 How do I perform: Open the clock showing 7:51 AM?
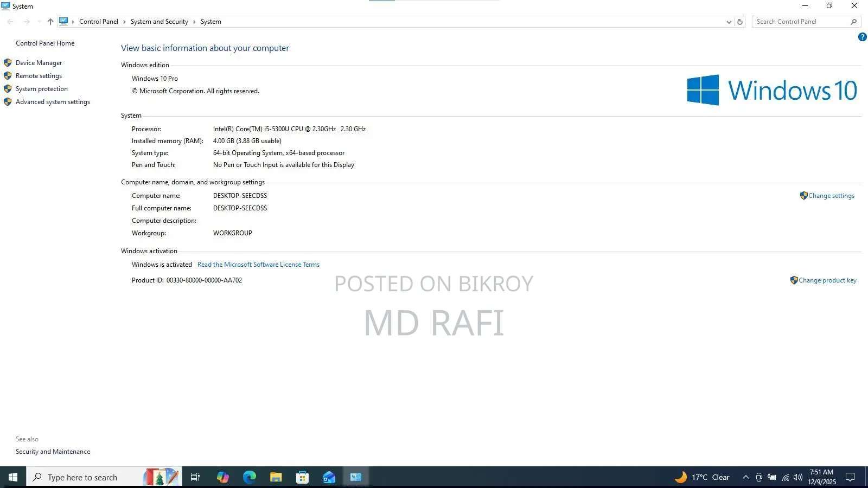821,477
